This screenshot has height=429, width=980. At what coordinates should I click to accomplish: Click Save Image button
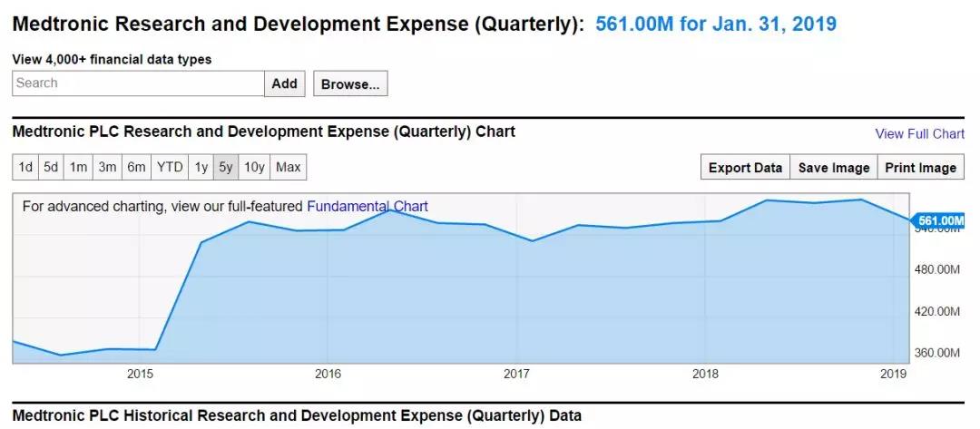click(834, 168)
